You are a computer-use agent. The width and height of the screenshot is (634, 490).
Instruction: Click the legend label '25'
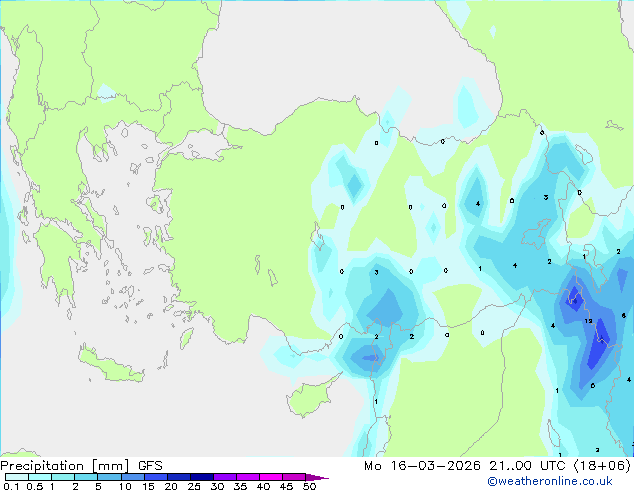194,486
